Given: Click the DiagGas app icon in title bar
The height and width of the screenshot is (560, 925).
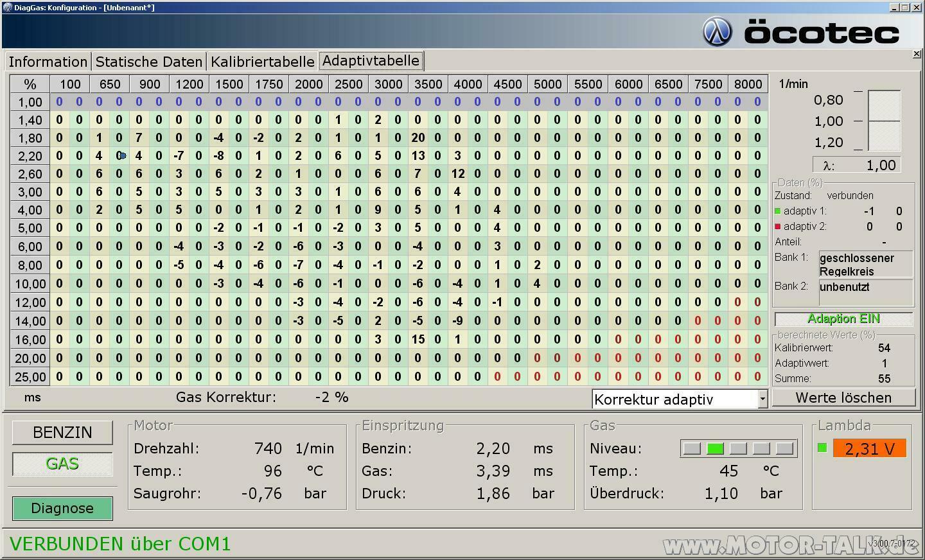Looking at the screenshot, I should 7,7.
